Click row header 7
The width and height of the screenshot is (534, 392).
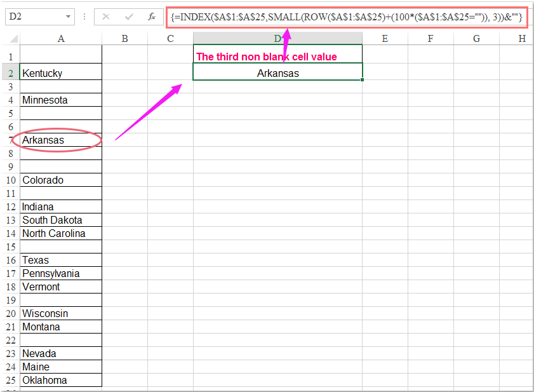click(x=10, y=140)
